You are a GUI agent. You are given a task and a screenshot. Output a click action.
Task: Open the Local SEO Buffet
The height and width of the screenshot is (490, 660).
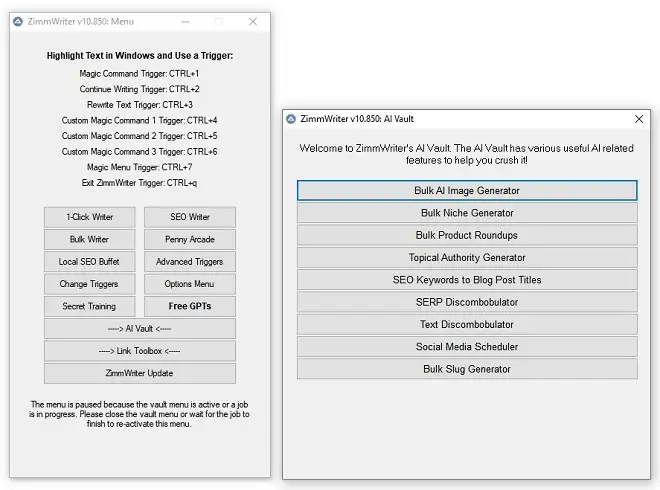[x=90, y=261]
